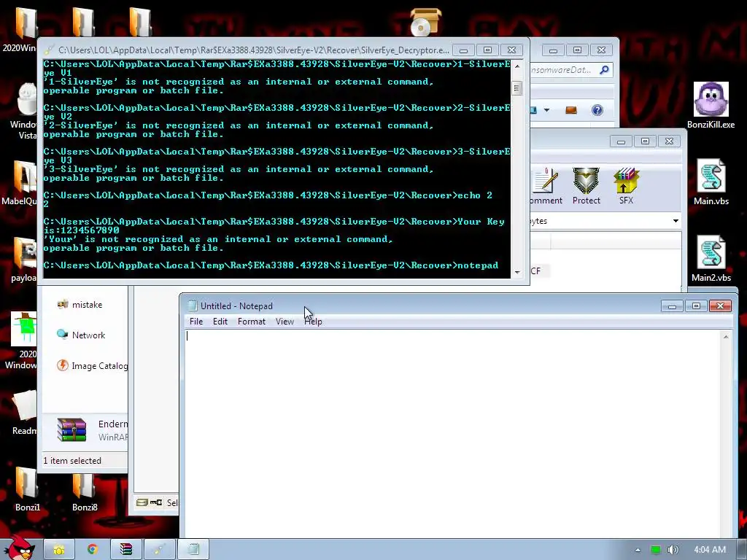
Task: Click the Protect button in WinRAR toolbar
Action: click(586, 186)
